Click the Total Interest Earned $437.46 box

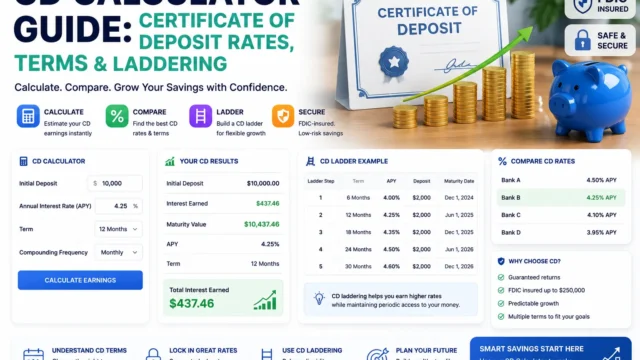(223, 298)
